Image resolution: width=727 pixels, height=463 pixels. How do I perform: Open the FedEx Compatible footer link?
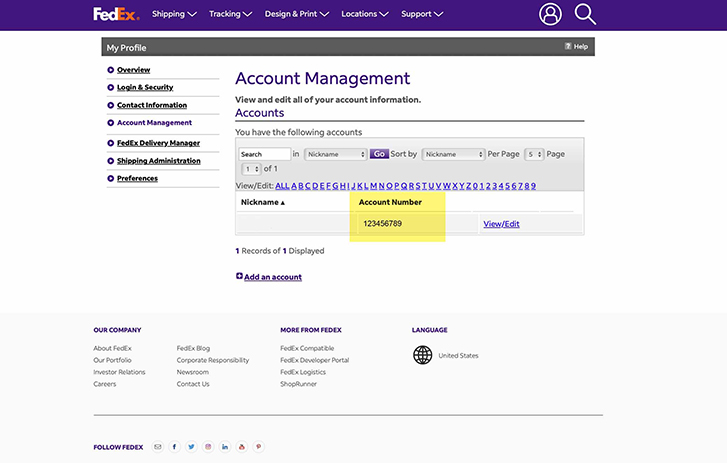(307, 348)
